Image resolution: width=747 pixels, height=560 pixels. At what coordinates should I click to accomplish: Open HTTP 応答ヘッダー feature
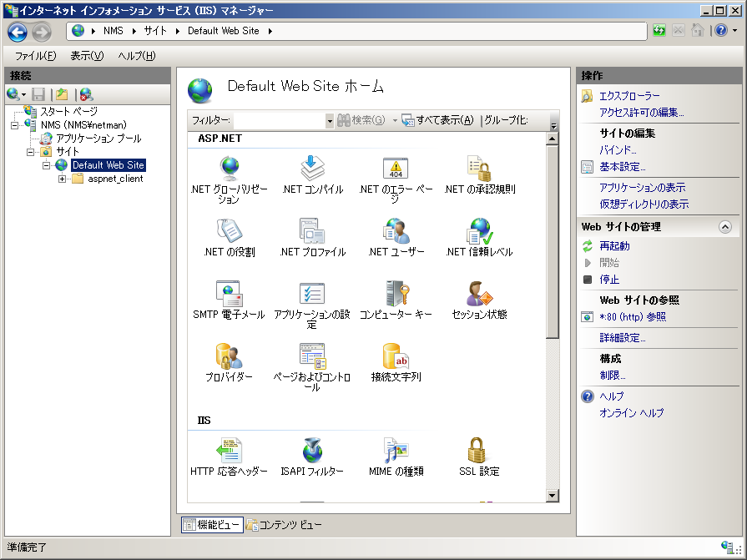pos(230,457)
